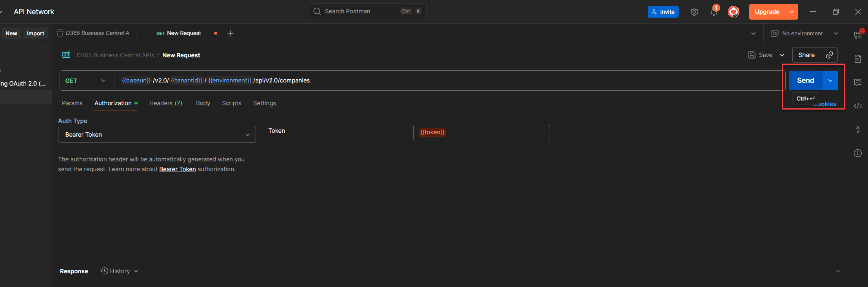Open the Code snippet icon

click(858, 106)
